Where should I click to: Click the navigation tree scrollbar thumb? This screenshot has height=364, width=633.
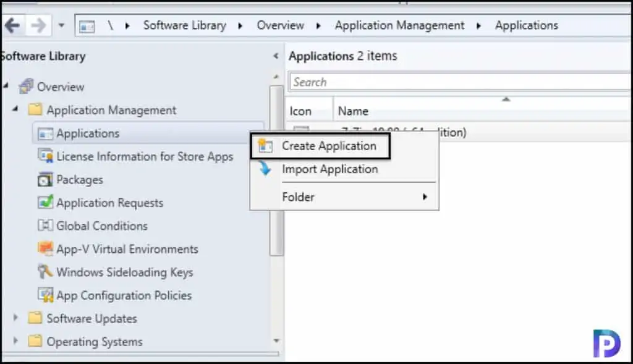point(276,171)
